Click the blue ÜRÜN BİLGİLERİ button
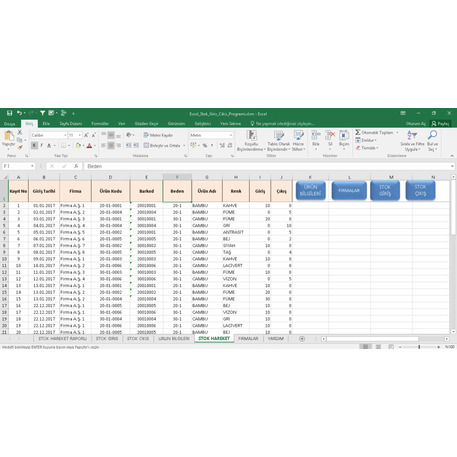 (x=310, y=191)
